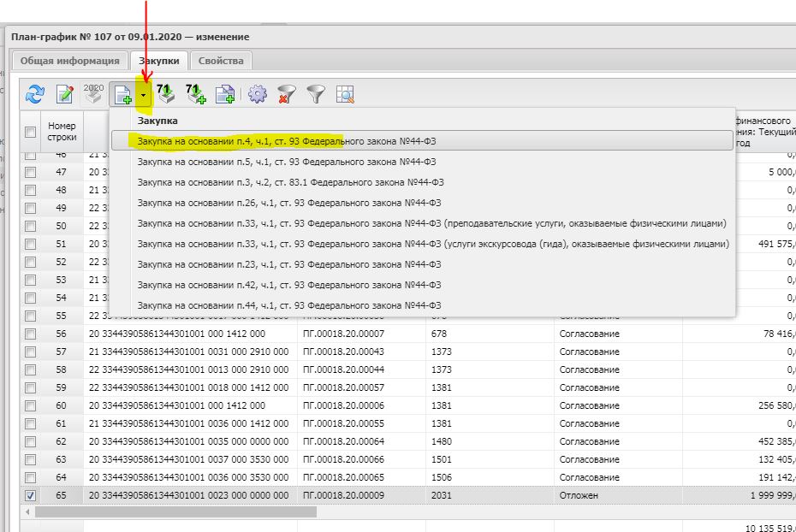Choose Закупка на основании п.3, ч.2, ст. 83.1
Screen dimensions: 796x532
[x=290, y=182]
